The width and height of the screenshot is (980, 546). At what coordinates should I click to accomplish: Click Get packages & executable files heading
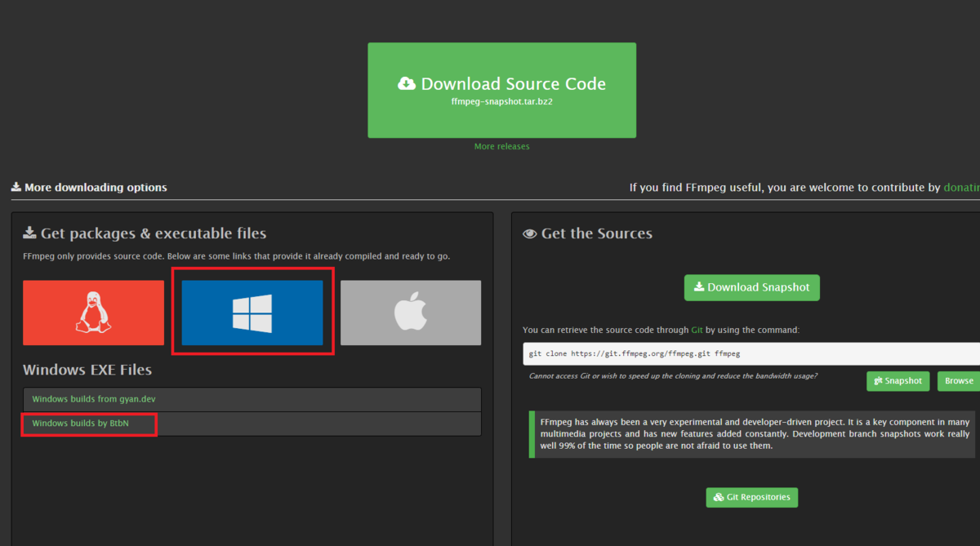[x=145, y=233]
